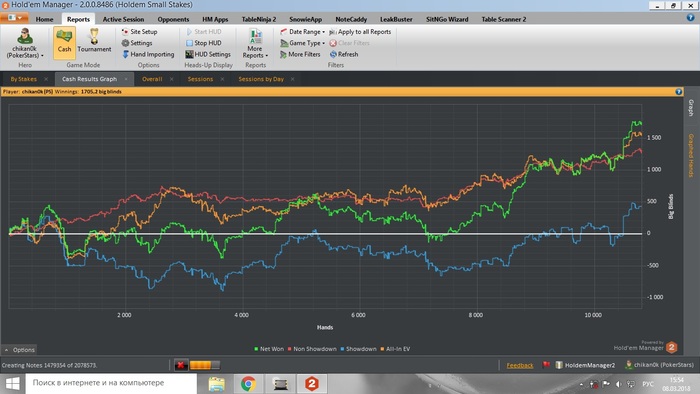Image resolution: width=700 pixels, height=394 pixels.
Task: Switch to Opponents tab
Action: 173,19
